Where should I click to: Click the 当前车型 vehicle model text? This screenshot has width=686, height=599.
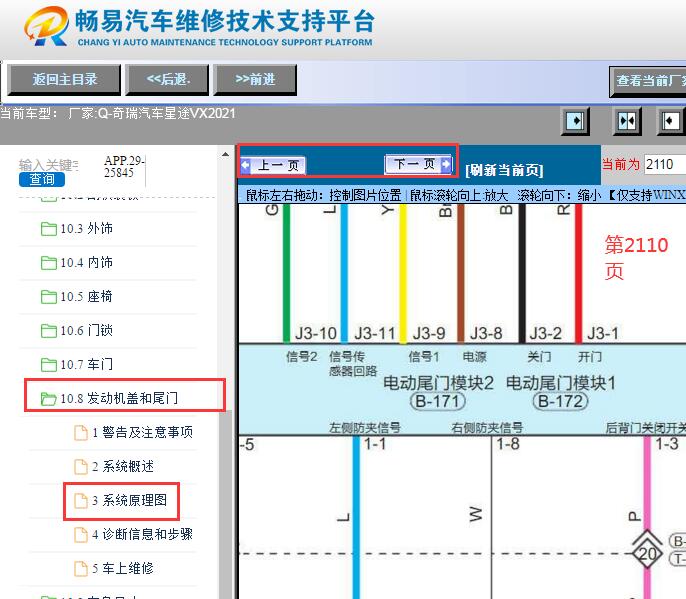coord(118,114)
